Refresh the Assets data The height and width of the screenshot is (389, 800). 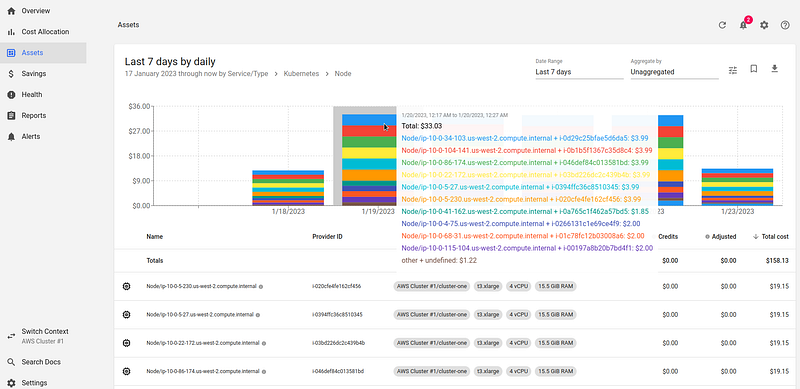[x=722, y=25]
